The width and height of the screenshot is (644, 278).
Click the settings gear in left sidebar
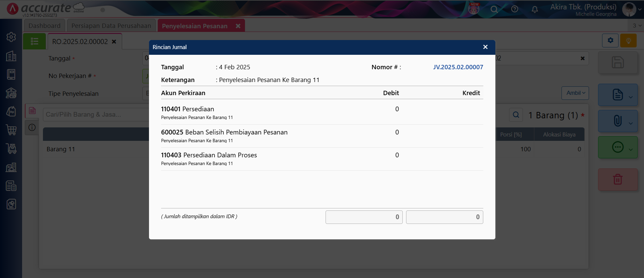(11, 37)
